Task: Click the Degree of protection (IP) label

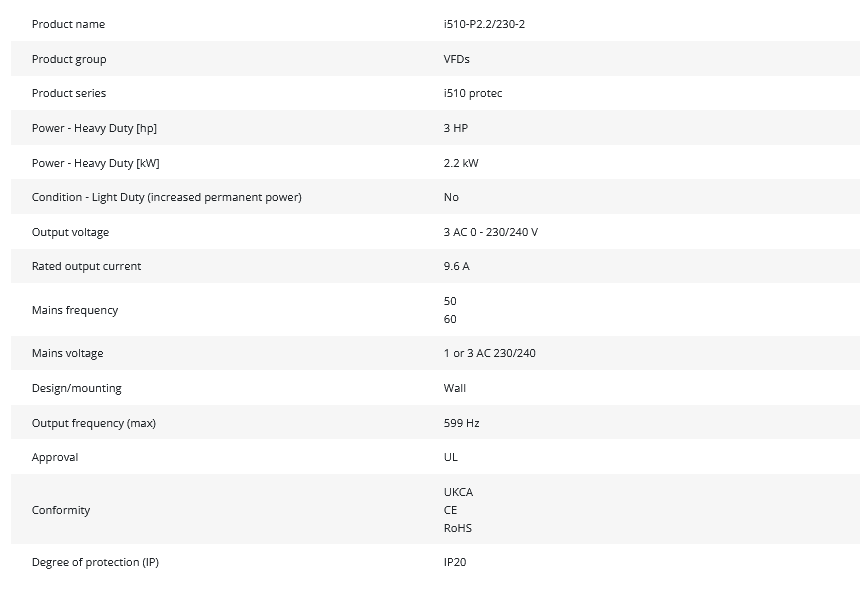Action: click(x=95, y=562)
